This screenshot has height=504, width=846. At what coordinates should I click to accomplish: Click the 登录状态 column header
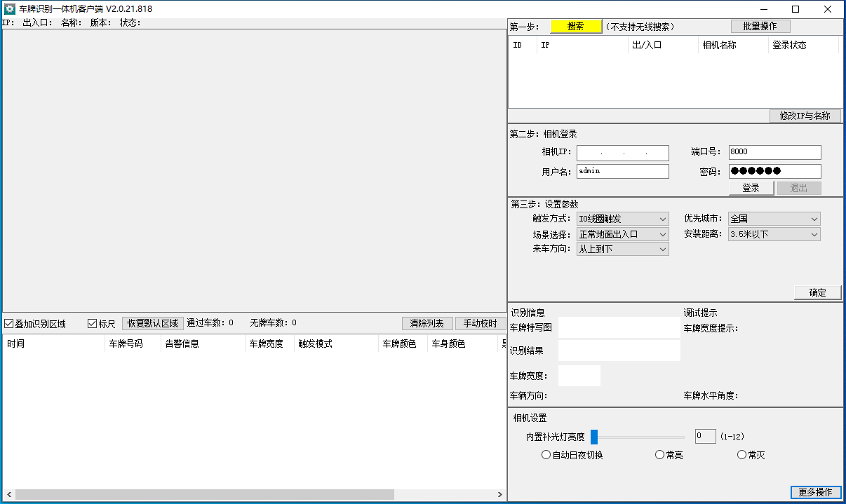point(803,45)
